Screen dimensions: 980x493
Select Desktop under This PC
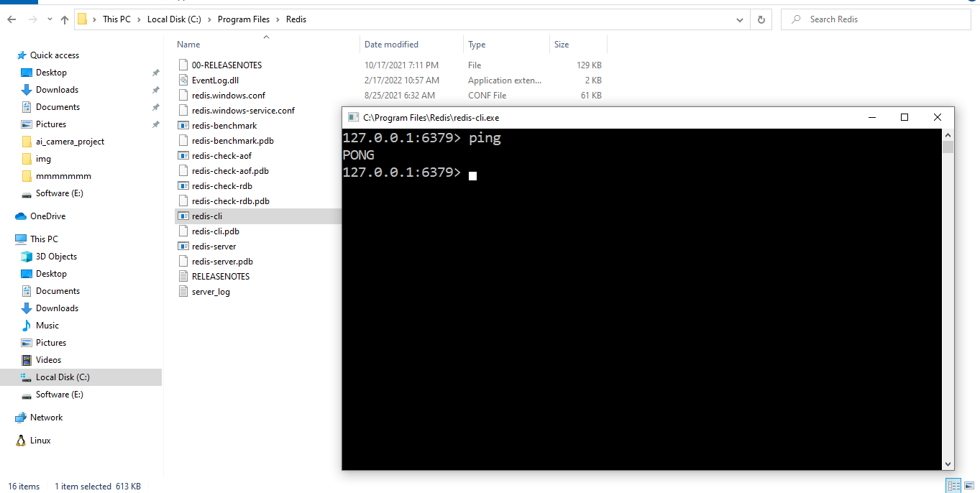pyautogui.click(x=51, y=274)
